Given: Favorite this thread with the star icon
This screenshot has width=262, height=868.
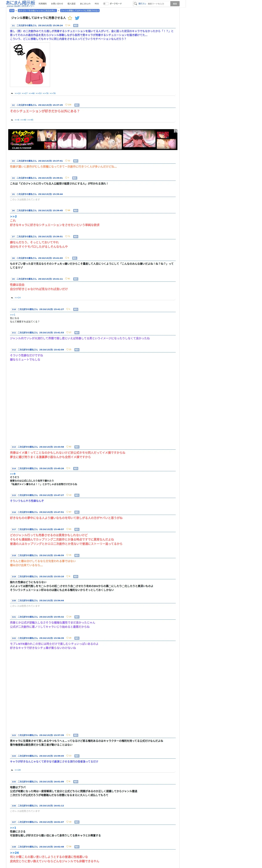Looking at the screenshot, I should (70, 18).
